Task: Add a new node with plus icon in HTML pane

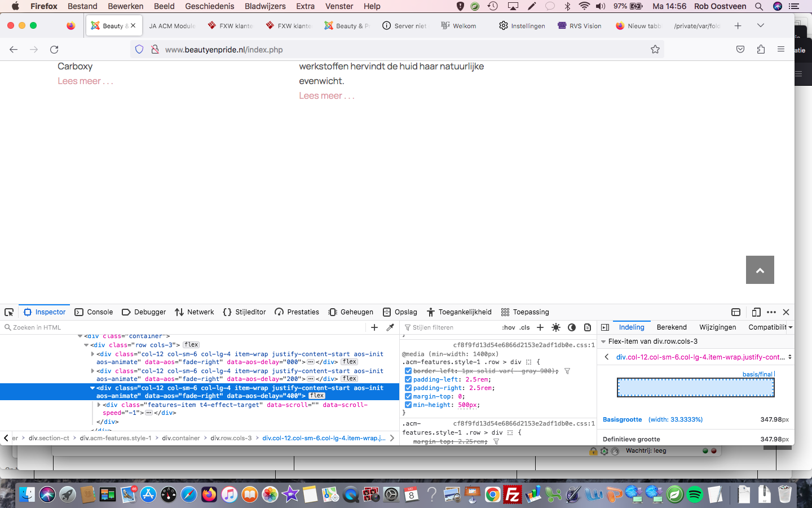Action: [x=374, y=327]
